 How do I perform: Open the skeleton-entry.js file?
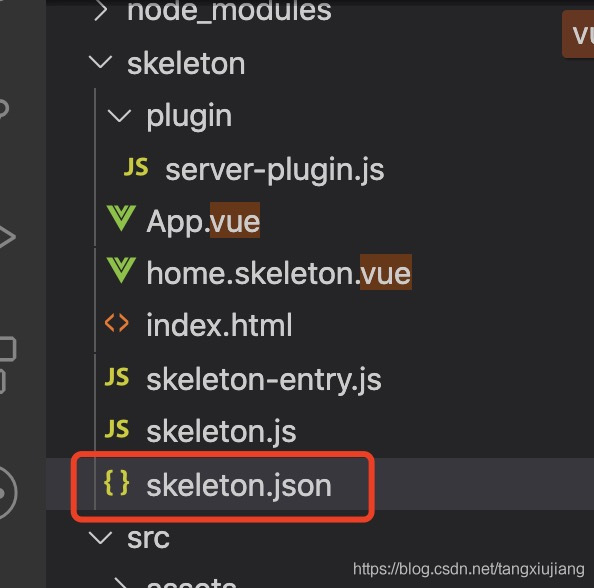coord(264,380)
